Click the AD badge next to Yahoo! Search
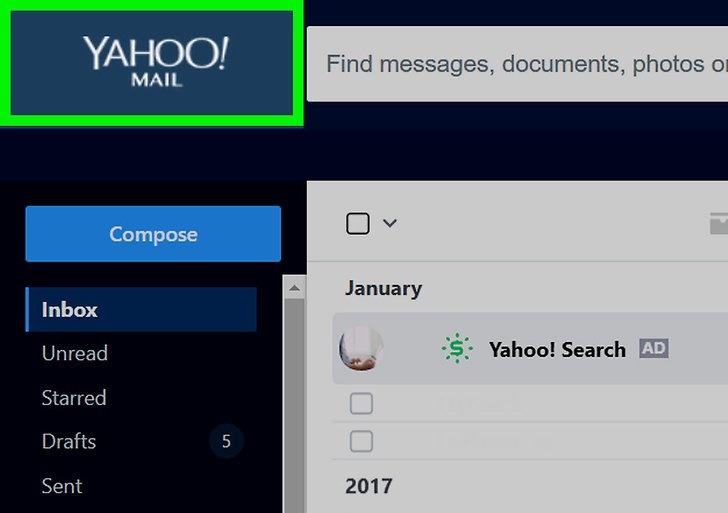Viewport: 728px width, 513px height. [654, 348]
